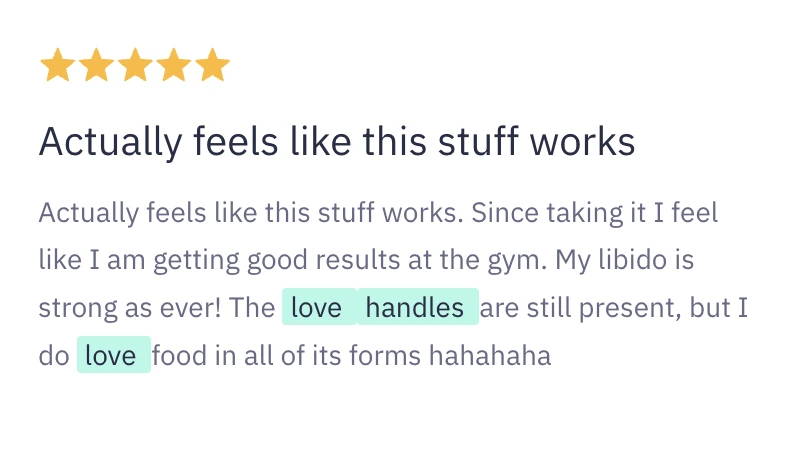
Task: Click the first gold rating star
Action: coord(57,67)
